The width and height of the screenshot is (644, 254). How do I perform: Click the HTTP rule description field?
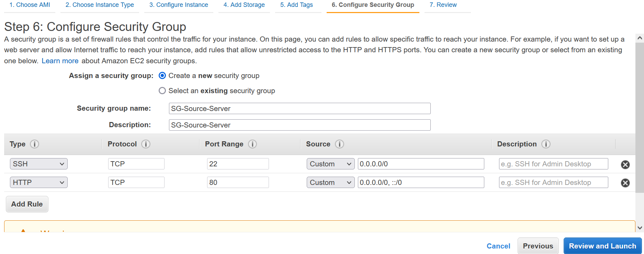coord(553,183)
